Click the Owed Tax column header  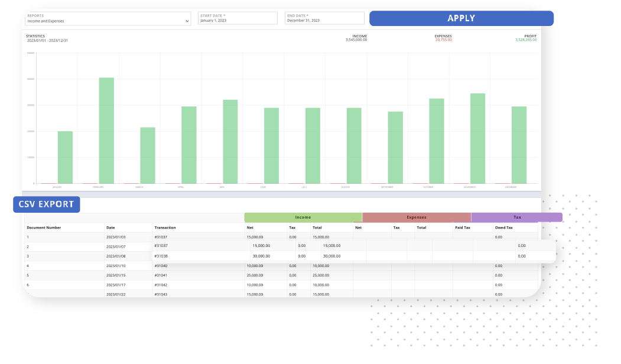pos(503,227)
